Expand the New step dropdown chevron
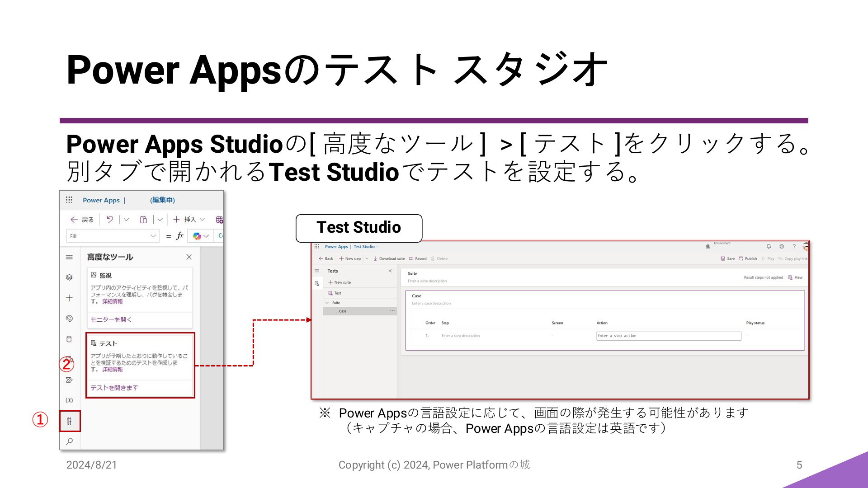Image resolution: width=868 pixels, height=488 pixels. (367, 259)
